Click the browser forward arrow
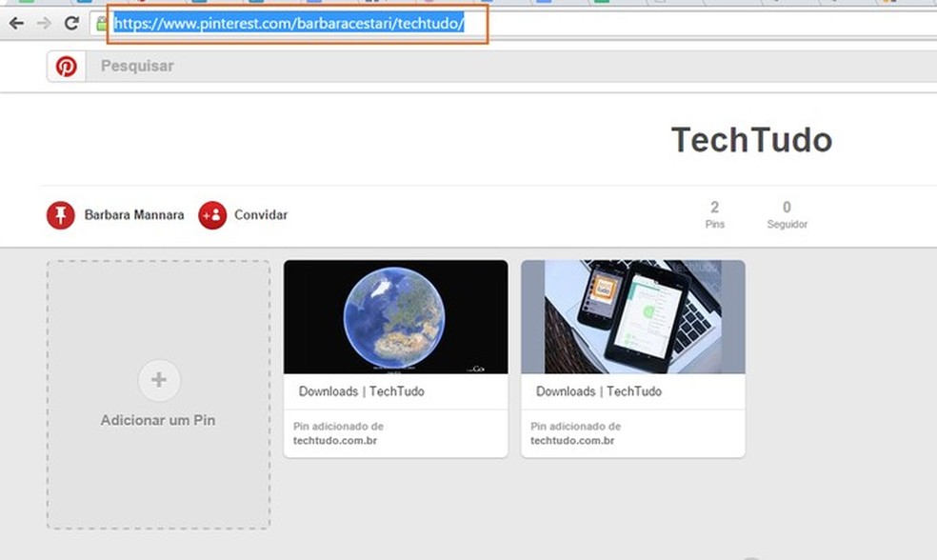The height and width of the screenshot is (560, 937). 44,23
